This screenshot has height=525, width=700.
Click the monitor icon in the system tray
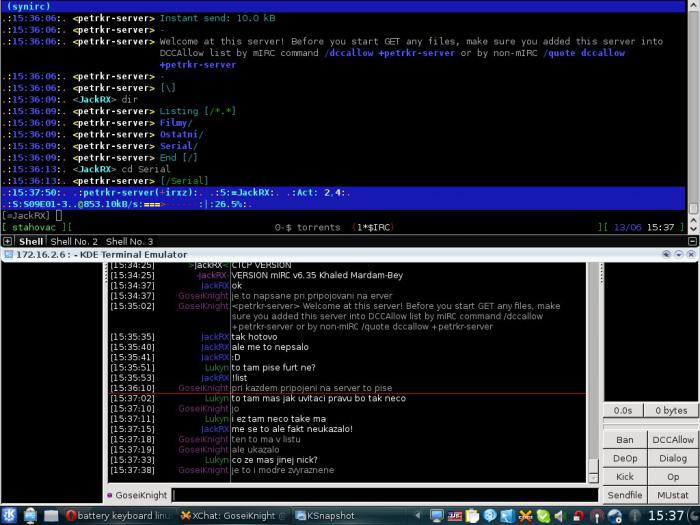[x=437, y=516]
